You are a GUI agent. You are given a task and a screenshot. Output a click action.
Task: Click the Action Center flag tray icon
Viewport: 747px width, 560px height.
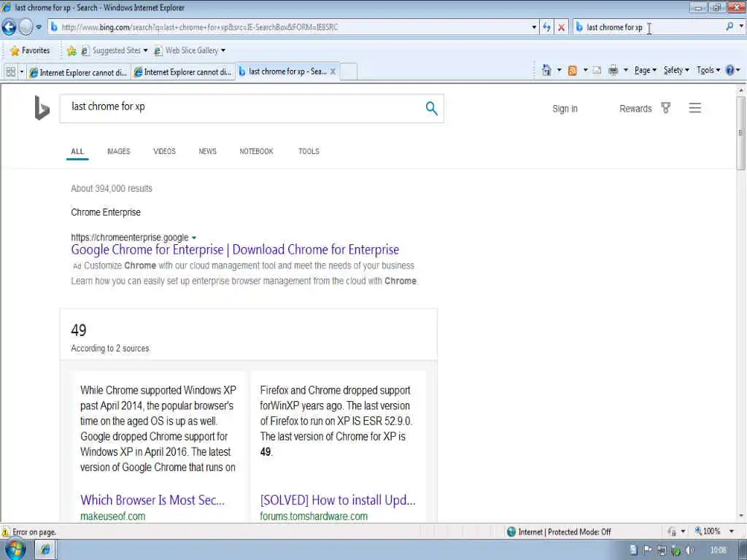coord(648,551)
